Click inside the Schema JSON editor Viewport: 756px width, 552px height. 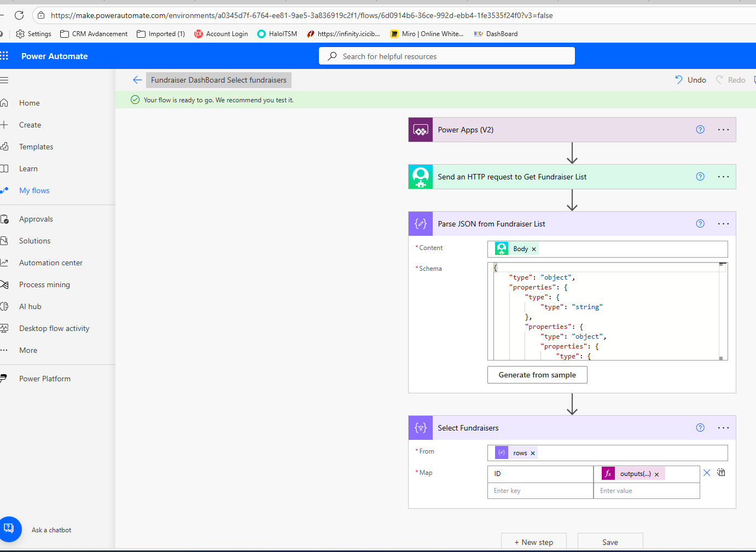click(x=606, y=311)
